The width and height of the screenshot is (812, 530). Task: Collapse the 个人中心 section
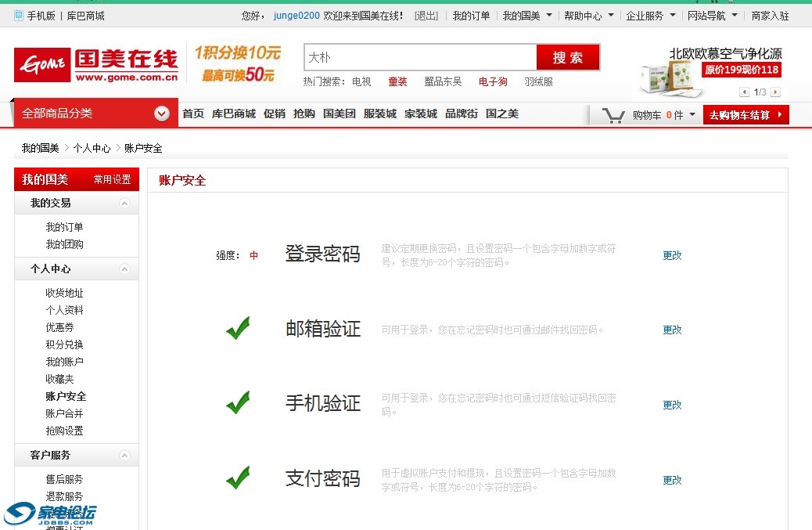point(124,269)
